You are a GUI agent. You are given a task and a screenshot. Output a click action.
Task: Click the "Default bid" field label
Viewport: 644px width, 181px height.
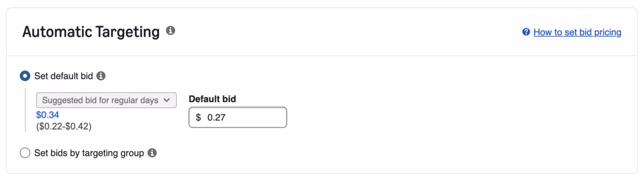point(212,99)
